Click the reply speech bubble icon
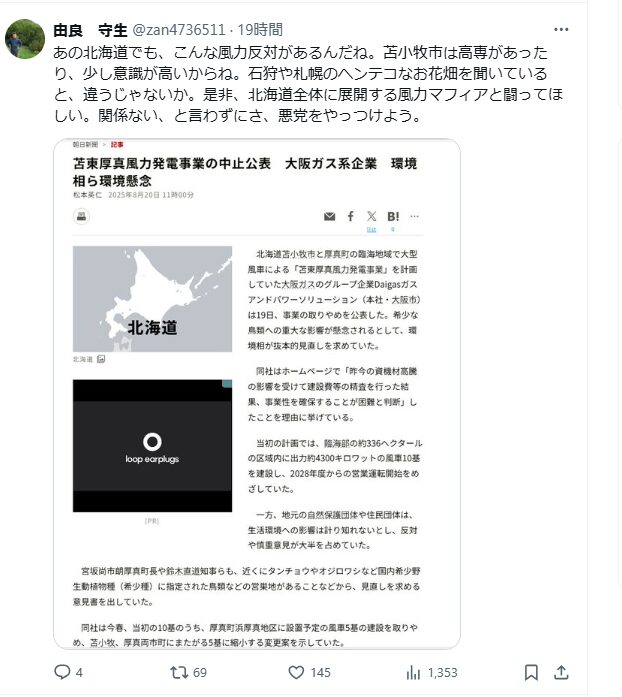Viewport: 622px width, 697px height. 62,672
